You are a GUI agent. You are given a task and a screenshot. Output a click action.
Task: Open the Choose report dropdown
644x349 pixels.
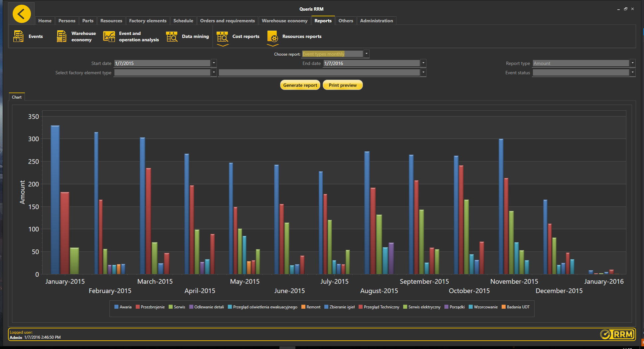(366, 54)
